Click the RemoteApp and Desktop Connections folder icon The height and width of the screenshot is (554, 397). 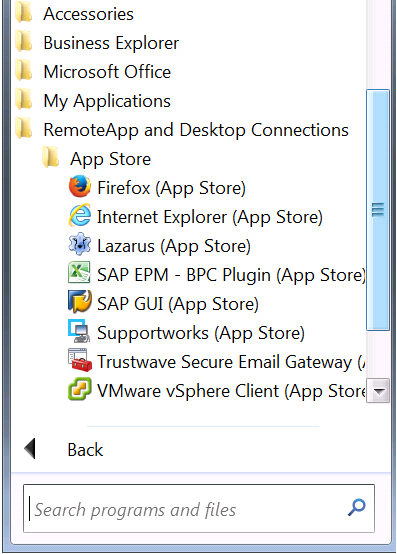click(24, 129)
